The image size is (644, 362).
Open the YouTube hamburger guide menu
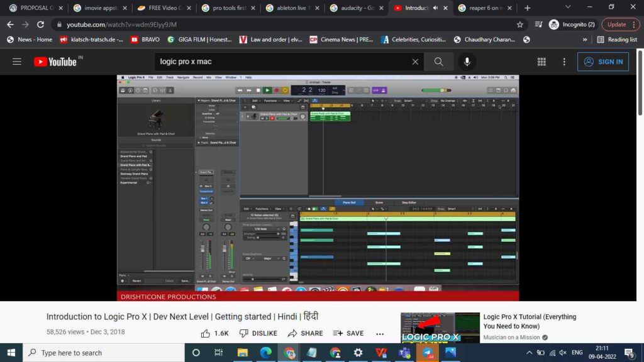pos(17,62)
